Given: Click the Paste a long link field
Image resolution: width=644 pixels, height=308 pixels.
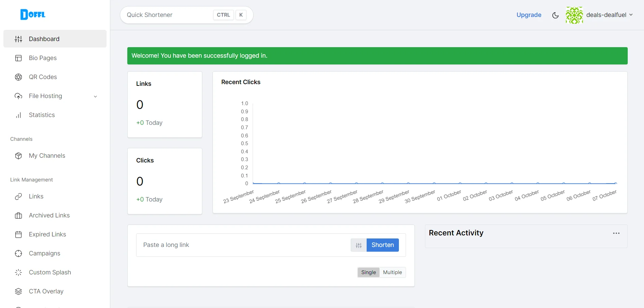Looking at the screenshot, I should click(x=243, y=245).
